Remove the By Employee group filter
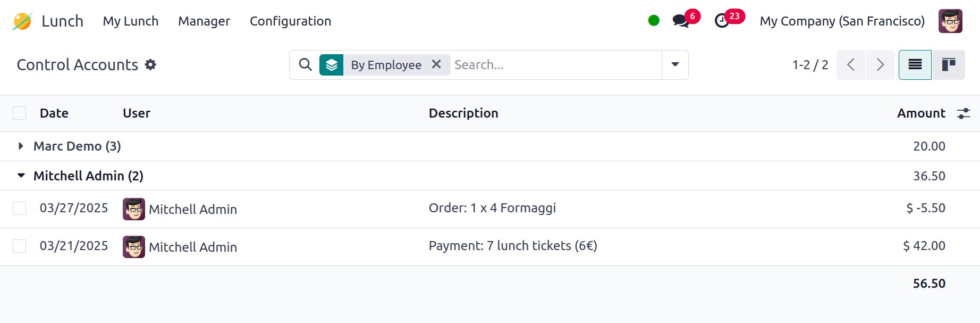This screenshot has width=980, height=323. pyautogui.click(x=436, y=64)
